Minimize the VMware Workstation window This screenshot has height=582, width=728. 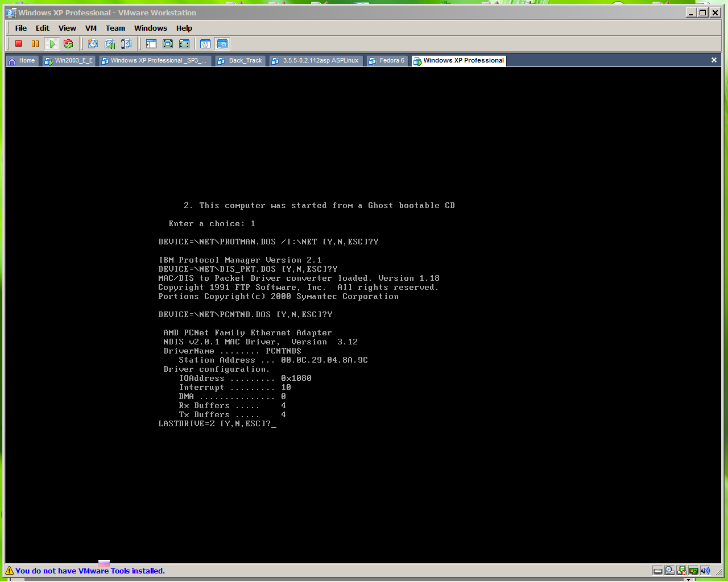[x=692, y=13]
